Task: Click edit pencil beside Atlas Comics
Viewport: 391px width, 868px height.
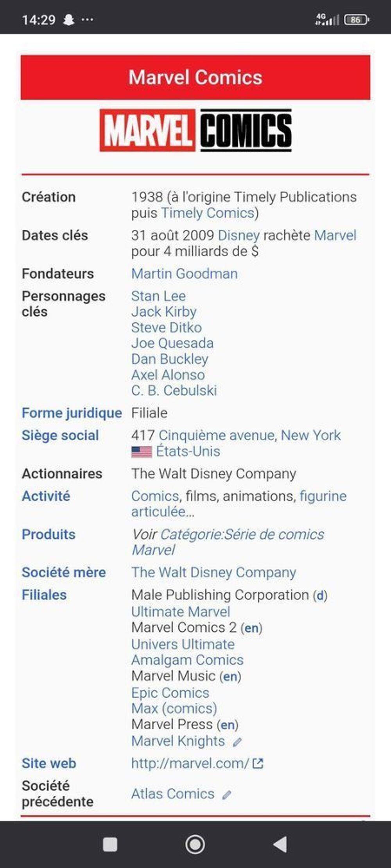Action: pyautogui.click(x=226, y=795)
